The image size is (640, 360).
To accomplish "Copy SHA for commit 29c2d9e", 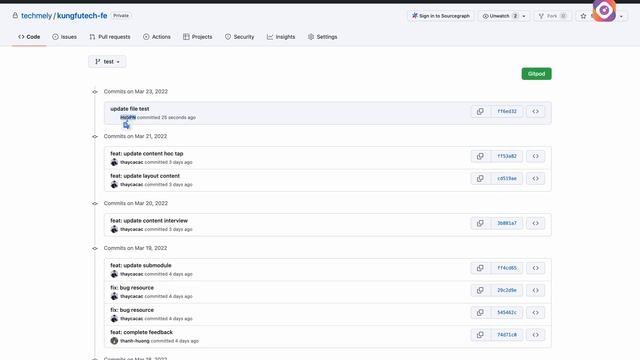I will click(480, 290).
